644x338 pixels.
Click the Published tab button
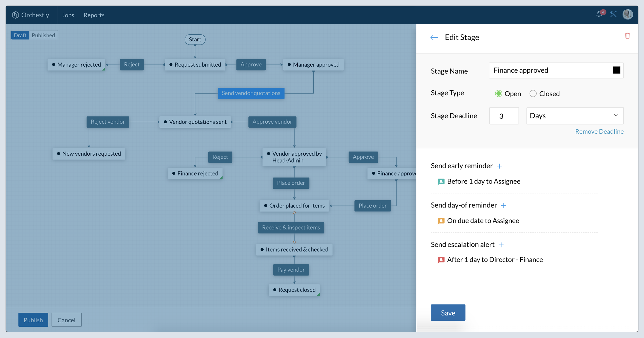coord(43,35)
